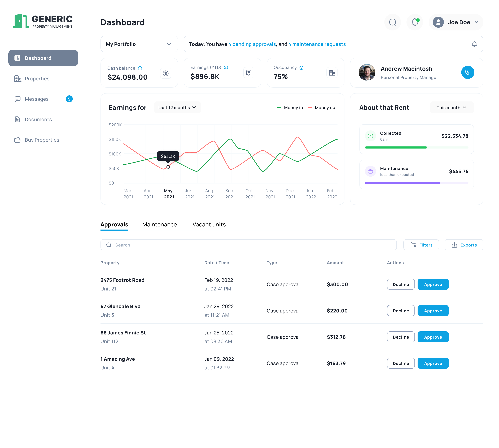Switch to the Maintenance tab
This screenshot has height=448, width=499.
pyautogui.click(x=159, y=225)
